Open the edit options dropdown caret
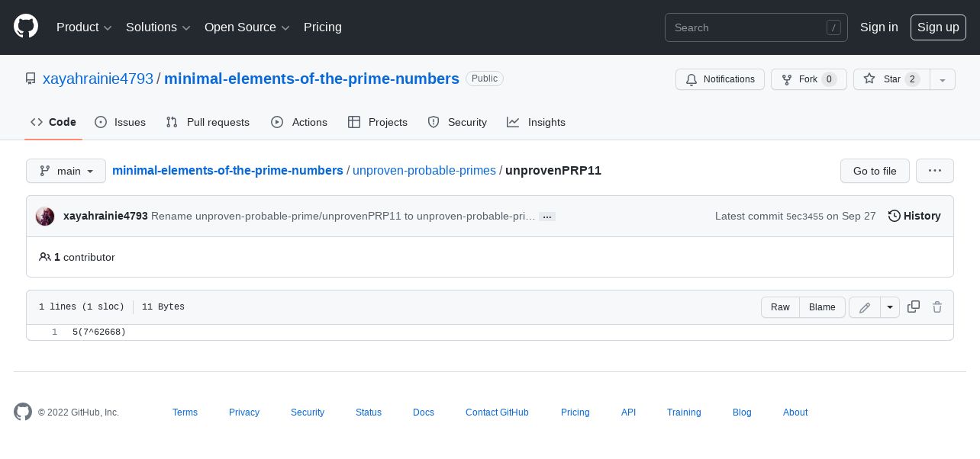Image resolution: width=980 pixels, height=459 pixels. 890,307
